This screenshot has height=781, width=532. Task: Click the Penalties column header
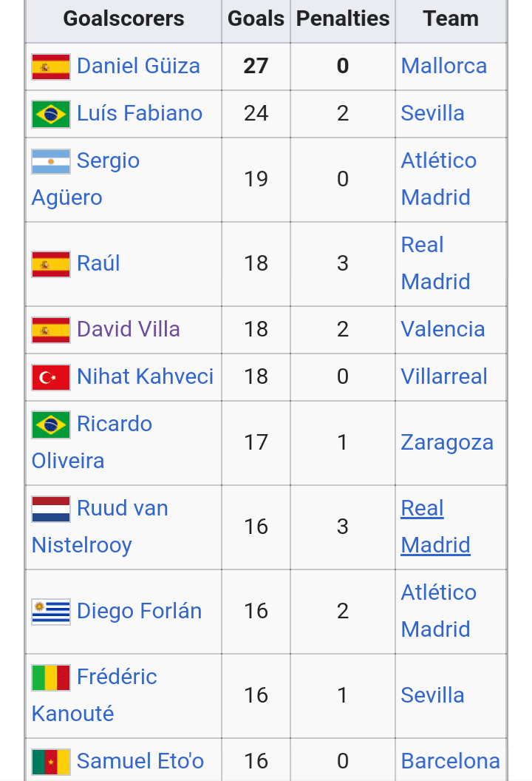pos(343,19)
